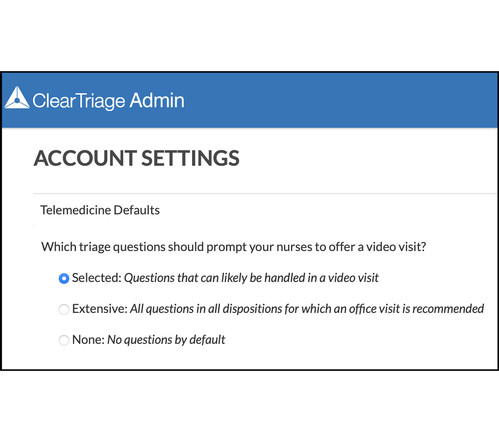Viewport: 499px width, 442px height.
Task: Click the 'Selected:' option label
Action: point(97,278)
